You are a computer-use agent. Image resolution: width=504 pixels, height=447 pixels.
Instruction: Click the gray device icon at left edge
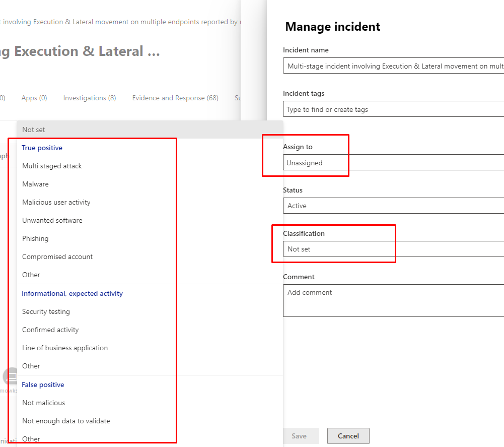10,376
